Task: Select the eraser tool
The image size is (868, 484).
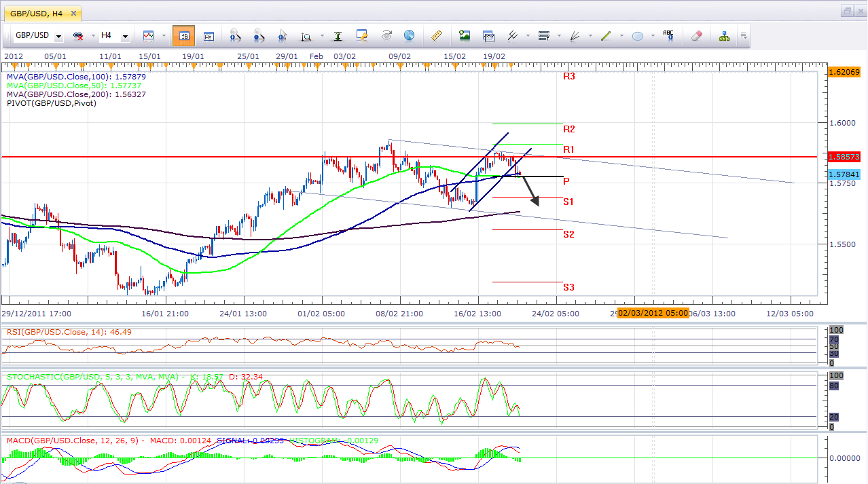Action: tap(696, 35)
